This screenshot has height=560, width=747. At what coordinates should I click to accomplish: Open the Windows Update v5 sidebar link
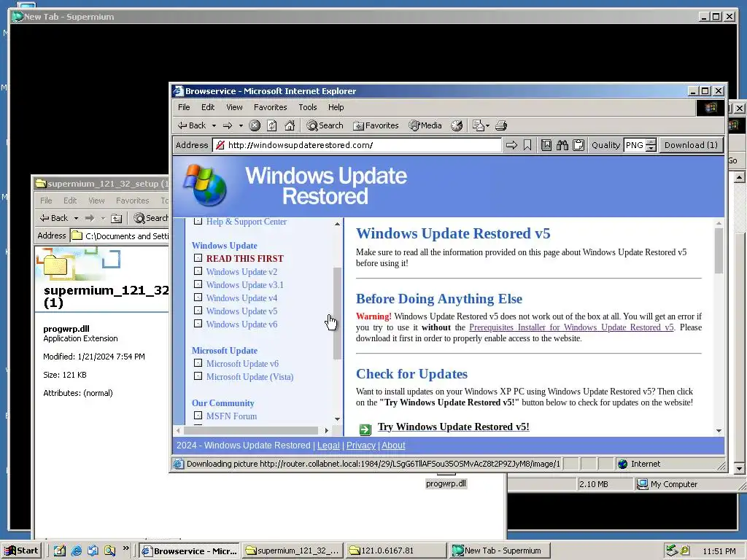pyautogui.click(x=241, y=311)
